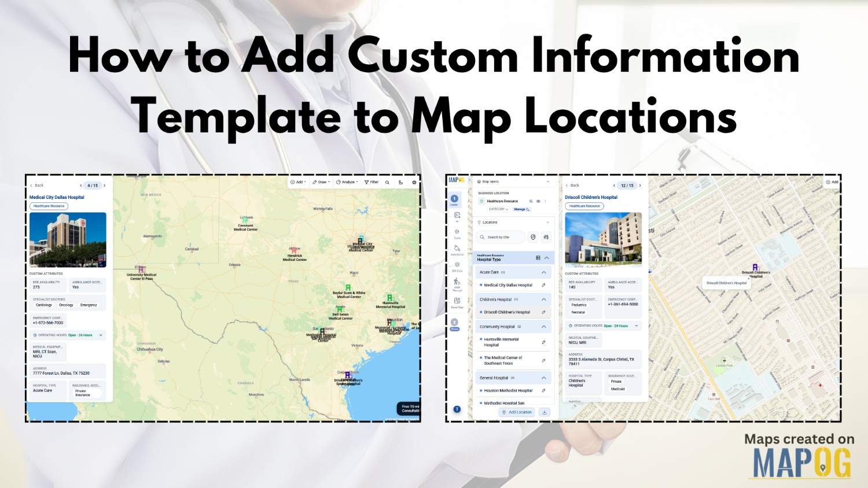Screen dimensions: 868x488
Task: Edit Houston Methodist Hospital pencil icon
Action: tap(543, 391)
